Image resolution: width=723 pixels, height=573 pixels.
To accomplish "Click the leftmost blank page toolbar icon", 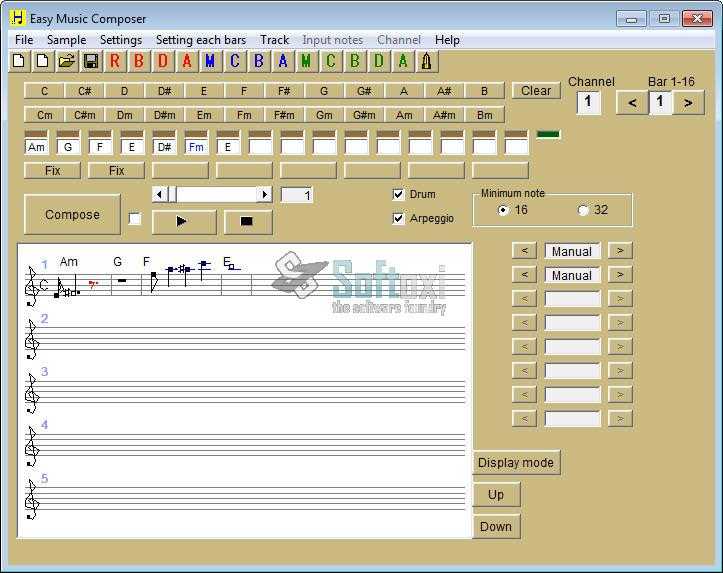I will [x=19, y=61].
